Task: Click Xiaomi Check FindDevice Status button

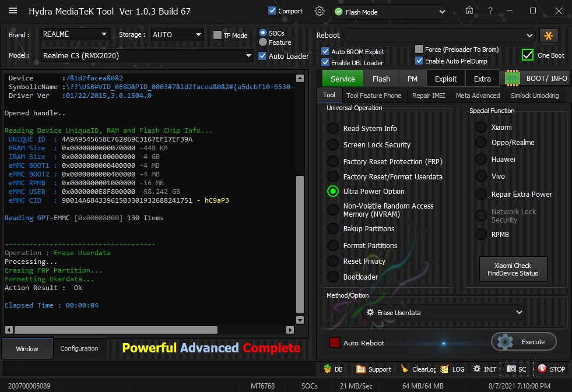Action: click(513, 269)
